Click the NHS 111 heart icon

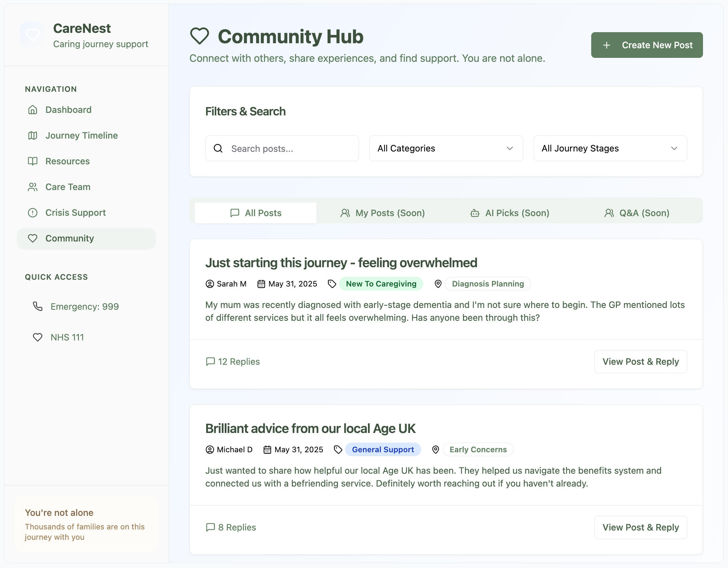pyautogui.click(x=38, y=337)
